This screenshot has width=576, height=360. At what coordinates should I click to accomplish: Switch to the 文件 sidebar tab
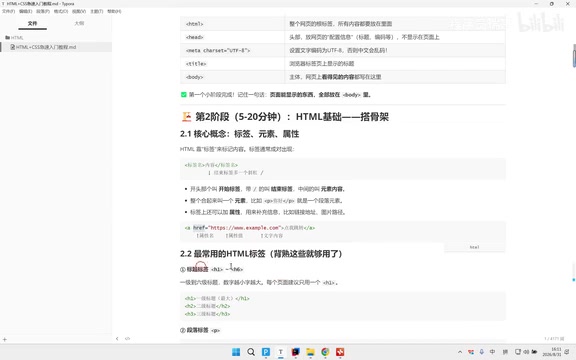pyautogui.click(x=32, y=23)
